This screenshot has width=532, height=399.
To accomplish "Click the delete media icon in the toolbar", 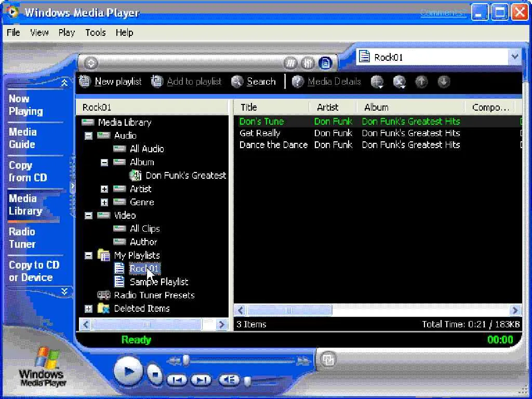I will pyautogui.click(x=400, y=82).
